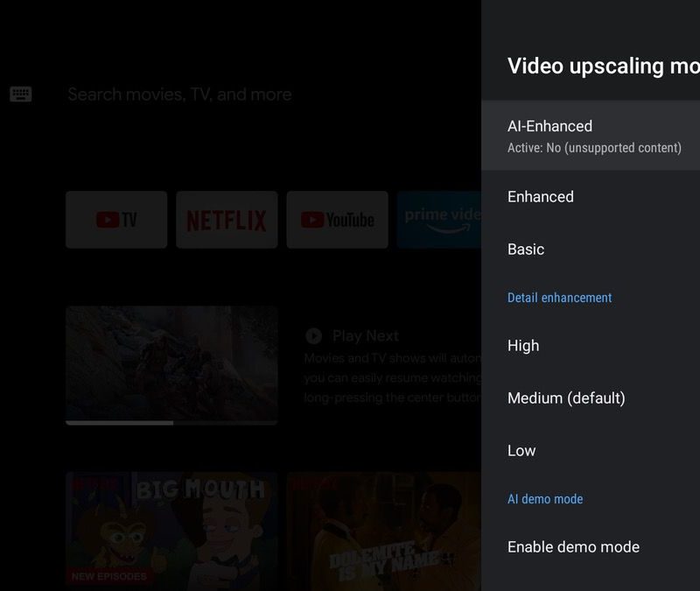The image size is (700, 591).
Task: Select the Play Next video thumbnail
Action: 171,362
